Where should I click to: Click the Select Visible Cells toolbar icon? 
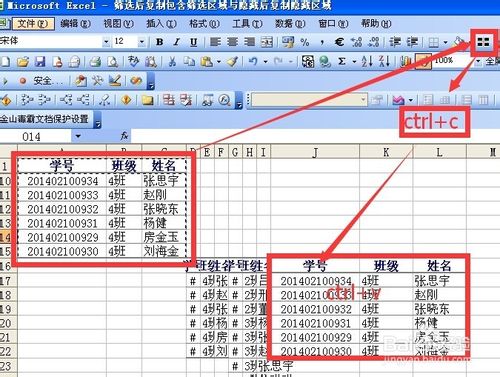coord(483,42)
